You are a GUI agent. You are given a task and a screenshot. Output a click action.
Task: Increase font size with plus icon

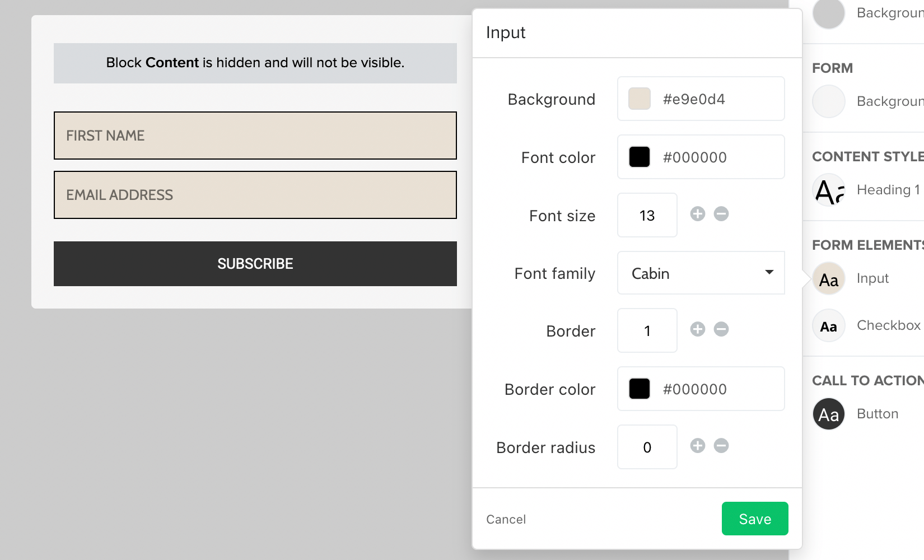click(x=697, y=214)
